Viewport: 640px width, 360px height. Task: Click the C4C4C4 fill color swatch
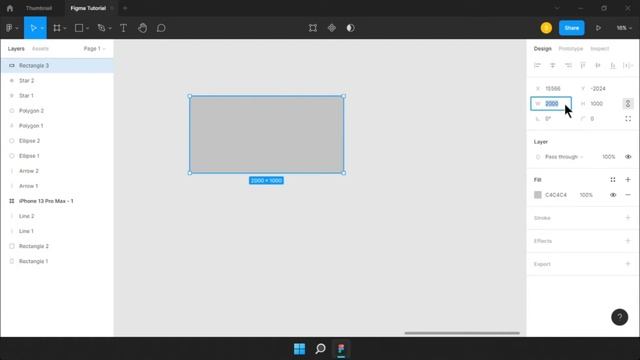point(538,195)
